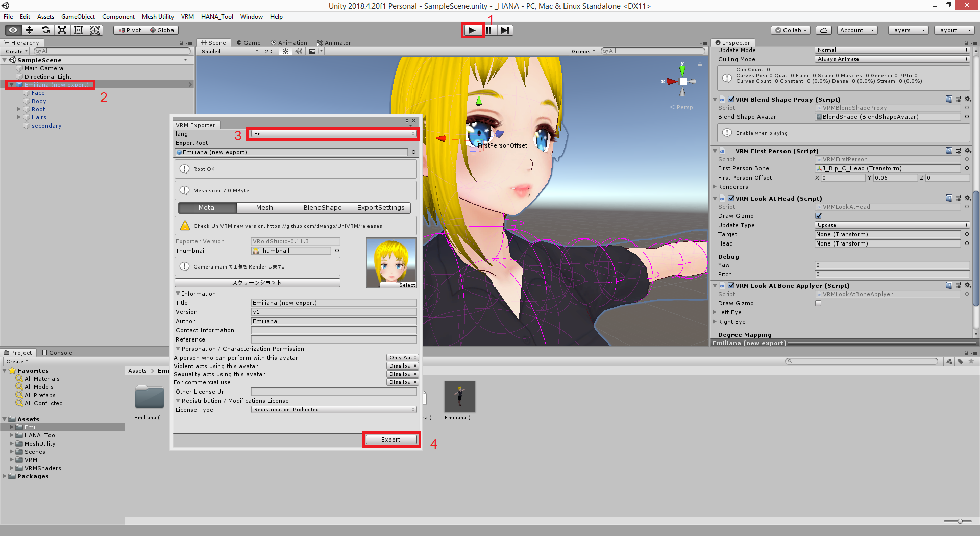Open Update Type dropdown
980x536 pixels.
[x=892, y=225]
